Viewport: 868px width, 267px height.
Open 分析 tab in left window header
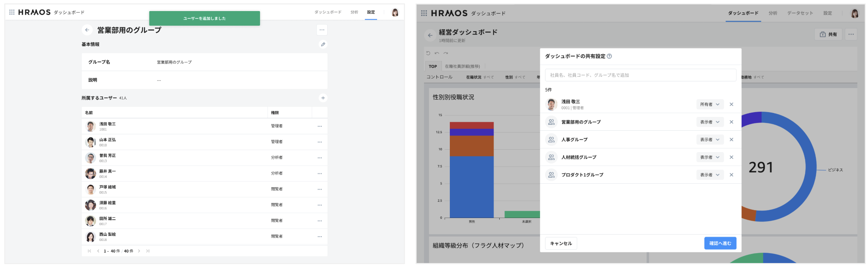(x=354, y=12)
